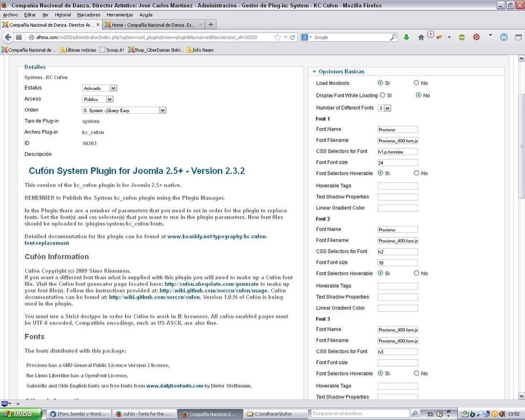Screen dimensions: 525x420
Task: Click the Font 1 Font Name field
Action: (398, 130)
